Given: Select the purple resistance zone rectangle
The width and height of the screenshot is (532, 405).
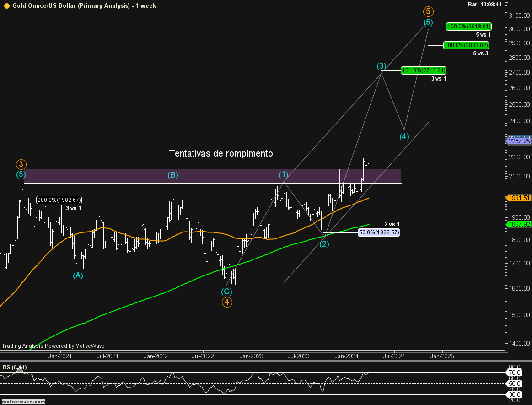Looking at the screenshot, I should [x=213, y=176].
